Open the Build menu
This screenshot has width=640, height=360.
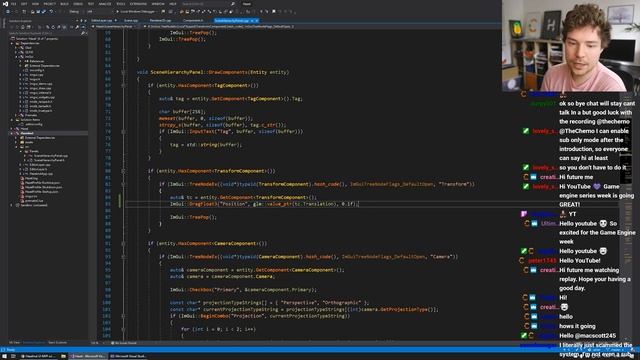[x=64, y=4]
